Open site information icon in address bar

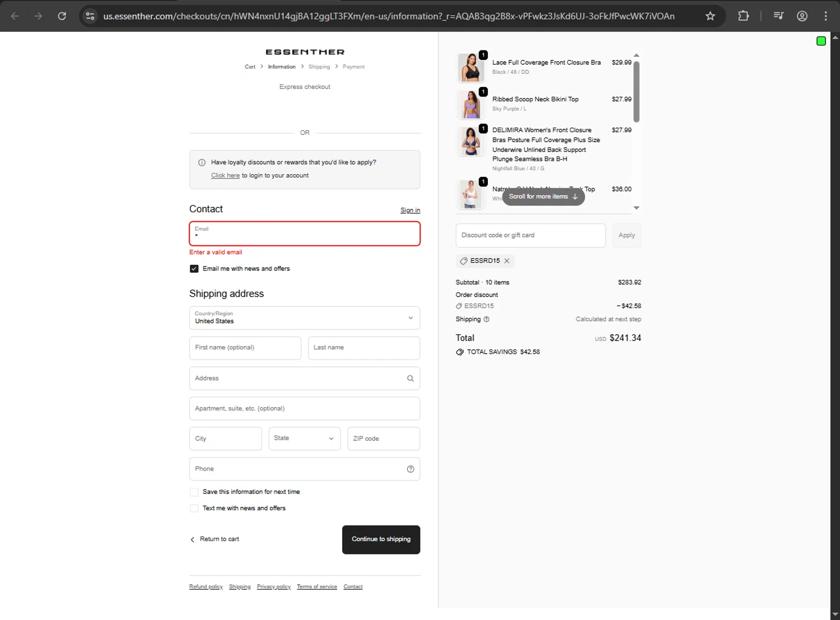[90, 16]
